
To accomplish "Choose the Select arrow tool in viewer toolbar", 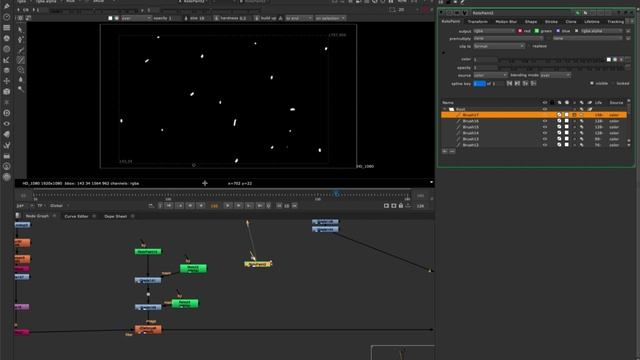I will (20, 30).
